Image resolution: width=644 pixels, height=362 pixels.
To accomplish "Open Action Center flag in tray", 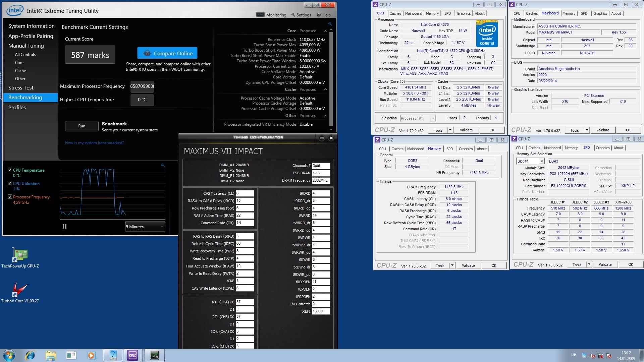I will tap(608, 356).
